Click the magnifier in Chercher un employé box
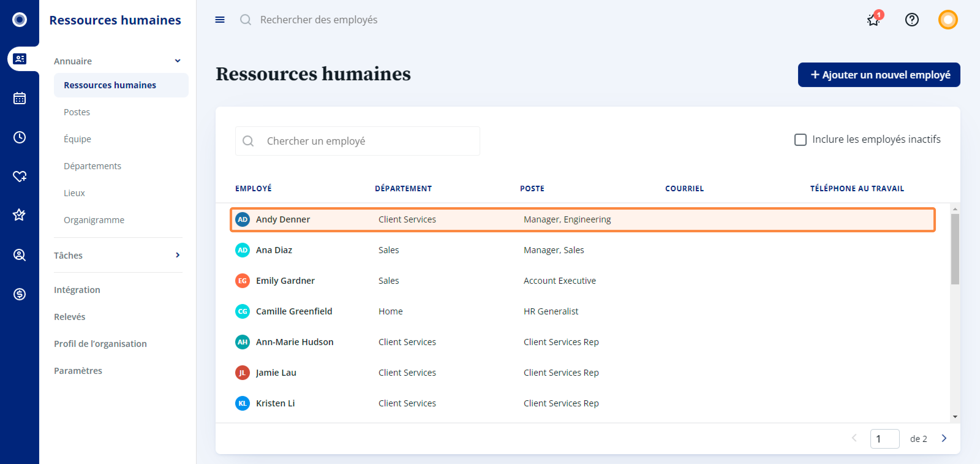Screen dimensions: 980x464 point(248,141)
